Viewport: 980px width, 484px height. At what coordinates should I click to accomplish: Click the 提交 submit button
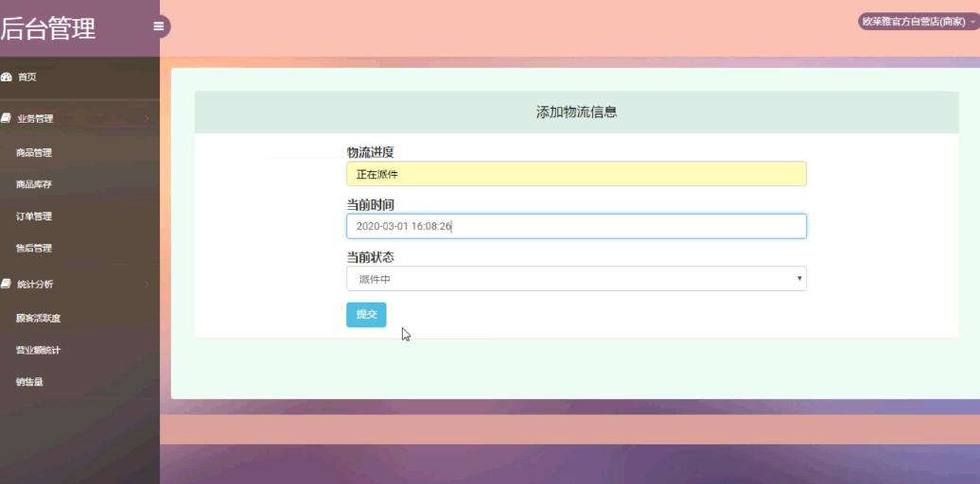coord(366,315)
